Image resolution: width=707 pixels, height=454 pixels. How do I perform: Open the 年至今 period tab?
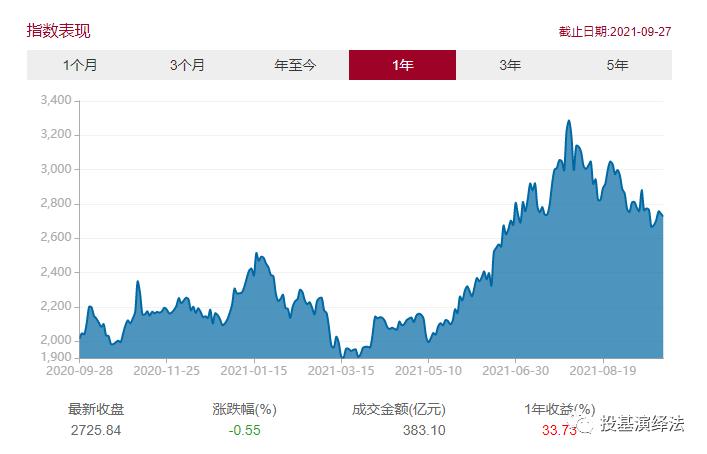(295, 65)
